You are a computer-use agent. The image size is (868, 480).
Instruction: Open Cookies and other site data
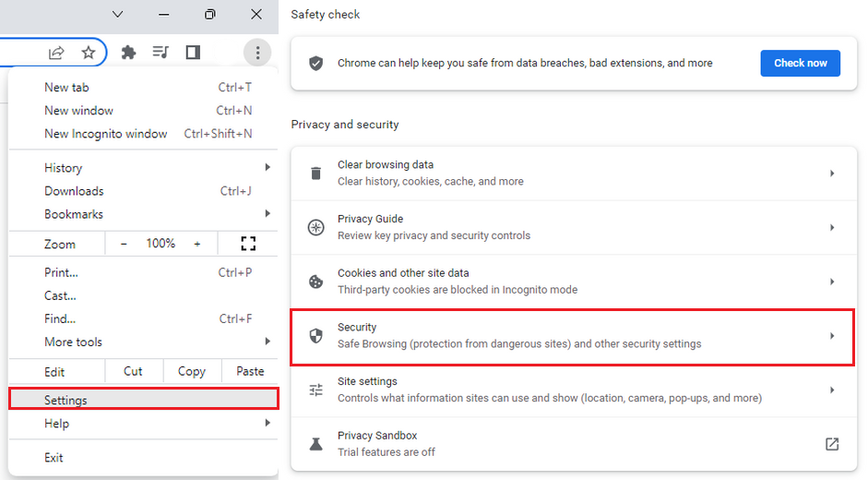pos(572,282)
